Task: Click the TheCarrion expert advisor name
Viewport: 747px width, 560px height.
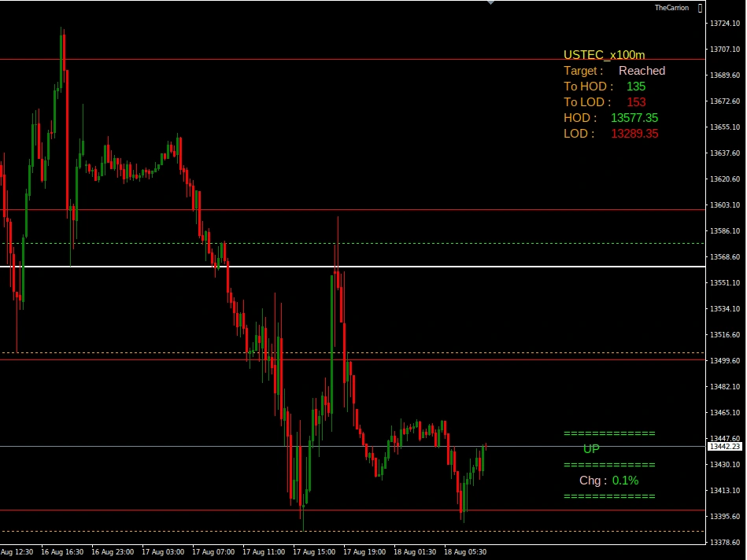Action: coord(671,8)
